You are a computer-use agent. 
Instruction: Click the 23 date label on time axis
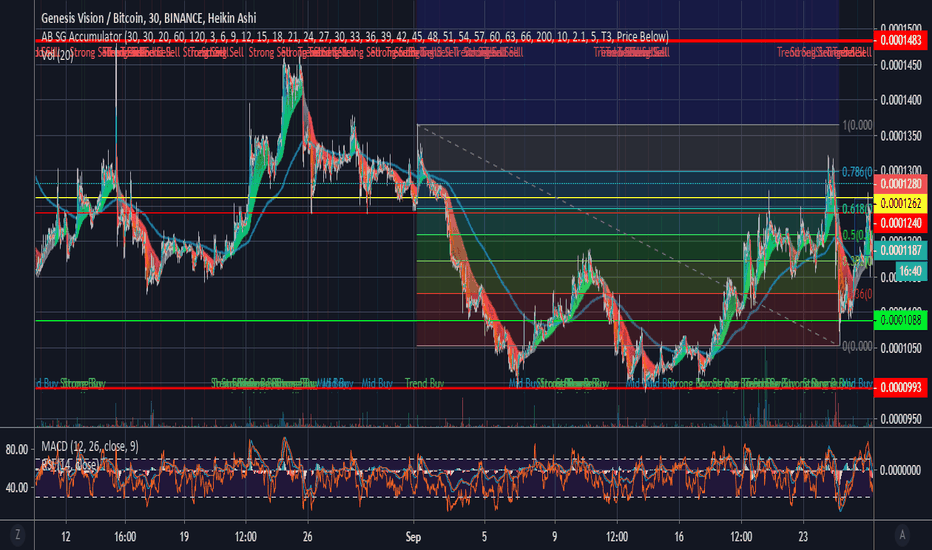click(x=803, y=537)
